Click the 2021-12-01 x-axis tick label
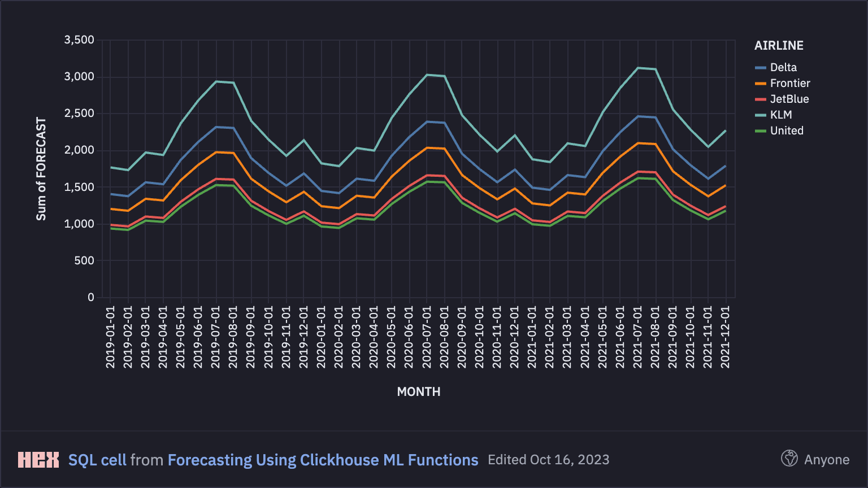The width and height of the screenshot is (868, 488). pyautogui.click(x=726, y=337)
